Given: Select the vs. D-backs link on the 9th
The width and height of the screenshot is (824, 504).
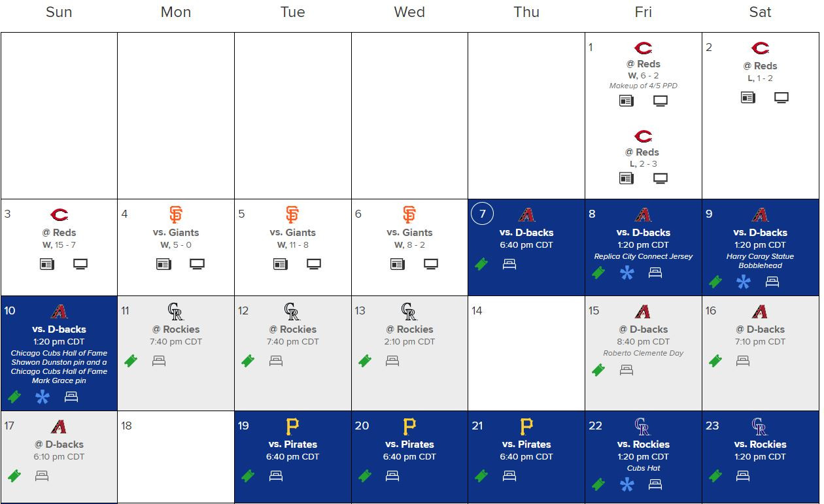Looking at the screenshot, I should 760,232.
